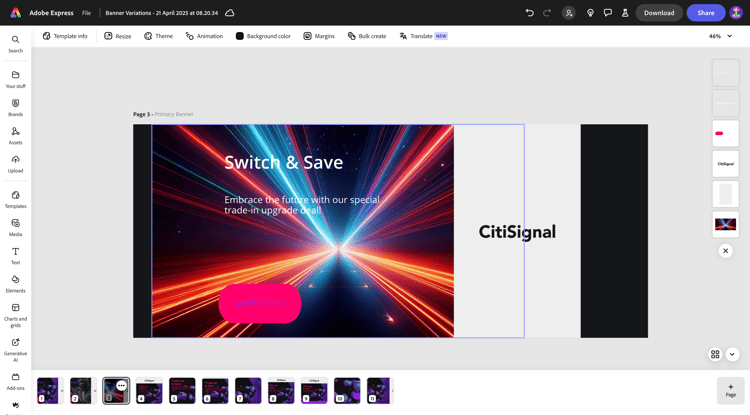Image resolution: width=750 pixels, height=415 pixels.
Task: Toggle the grid view of pages
Action: click(715, 354)
